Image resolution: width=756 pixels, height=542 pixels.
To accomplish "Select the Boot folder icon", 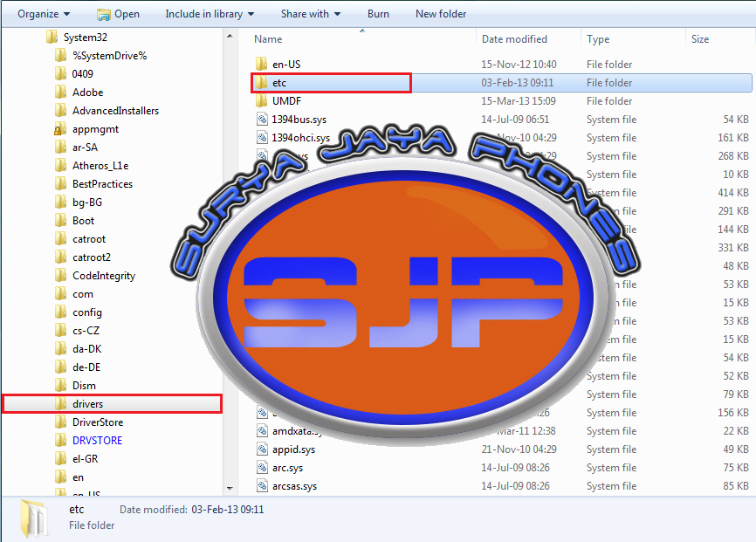I will pos(60,220).
